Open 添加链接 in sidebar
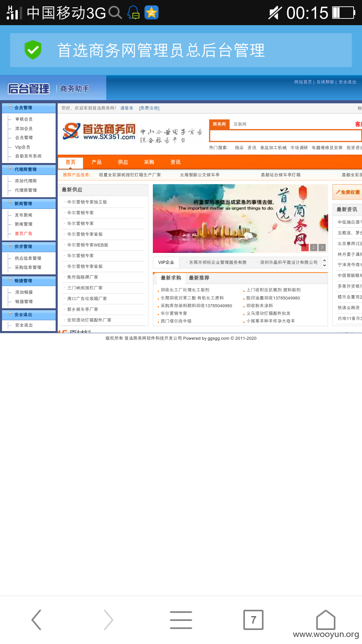 [24, 292]
